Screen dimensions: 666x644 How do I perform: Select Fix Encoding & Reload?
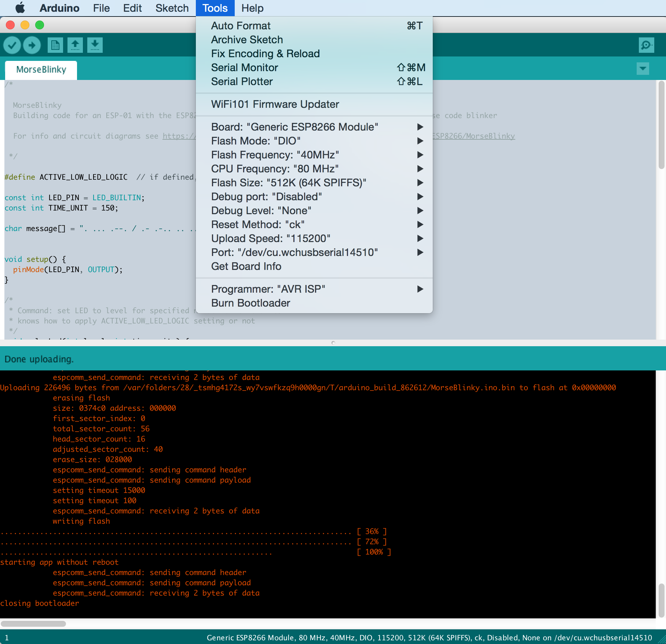(314, 54)
